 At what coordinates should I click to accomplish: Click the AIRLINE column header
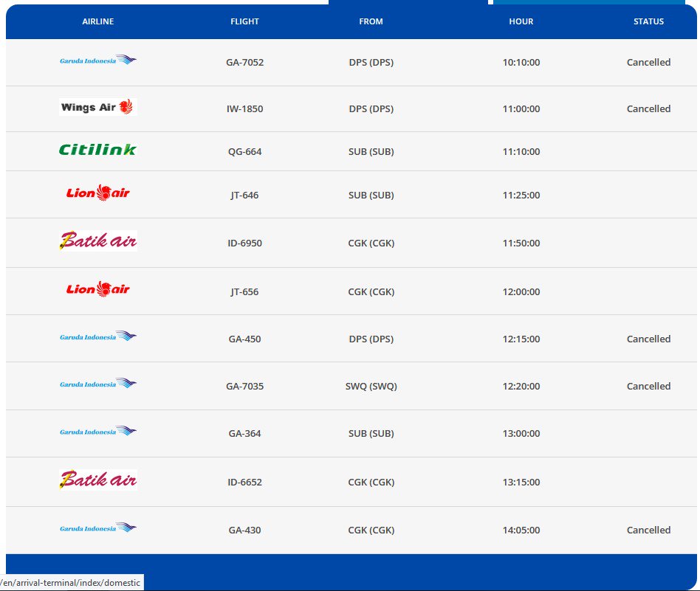pos(97,21)
